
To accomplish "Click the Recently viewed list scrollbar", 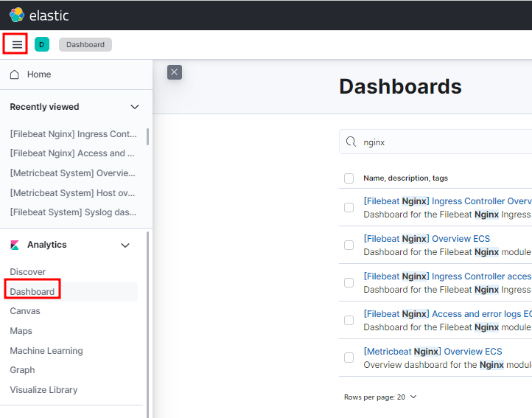I will (x=147, y=136).
